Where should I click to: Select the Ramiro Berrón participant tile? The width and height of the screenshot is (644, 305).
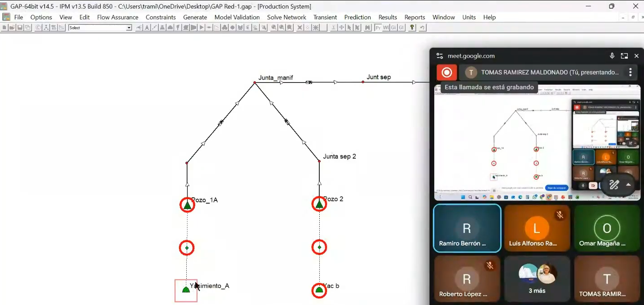[x=467, y=228]
